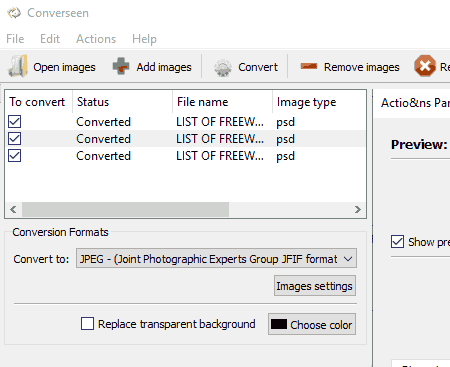Click the Remove images minus icon
The width and height of the screenshot is (450, 367).
pos(309,66)
